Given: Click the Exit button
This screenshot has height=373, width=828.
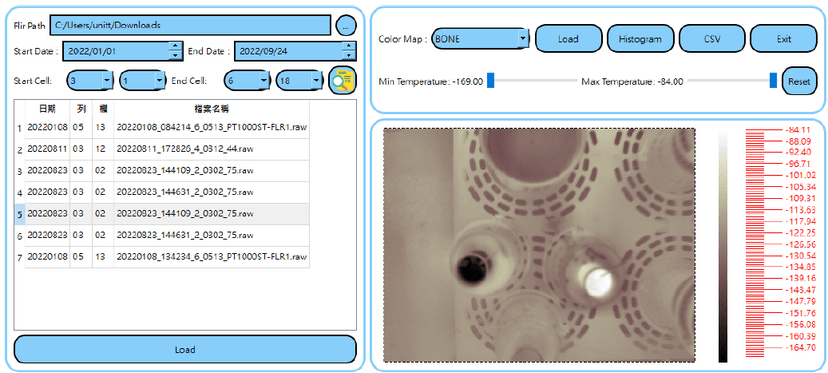Looking at the screenshot, I should pyautogui.click(x=784, y=39).
